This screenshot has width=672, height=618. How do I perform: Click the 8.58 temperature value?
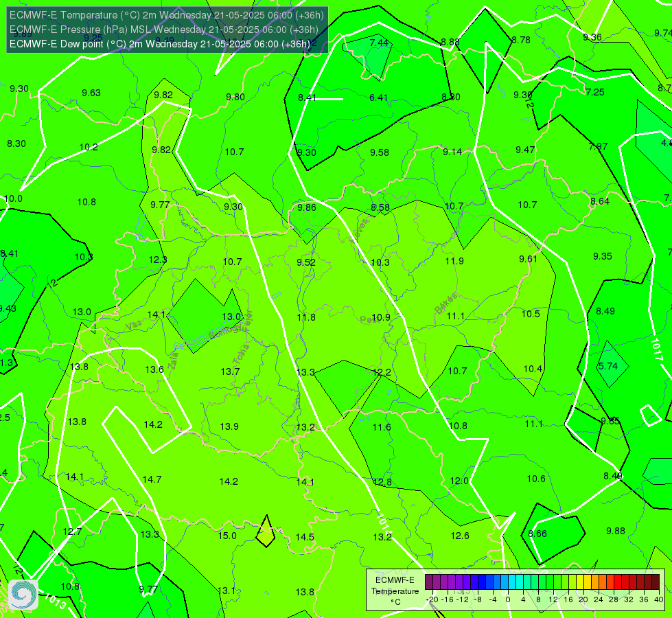click(380, 207)
